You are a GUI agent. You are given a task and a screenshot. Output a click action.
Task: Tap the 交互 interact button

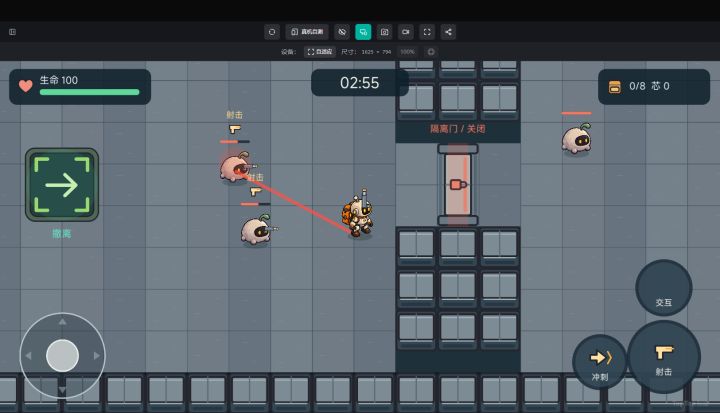[664, 288]
